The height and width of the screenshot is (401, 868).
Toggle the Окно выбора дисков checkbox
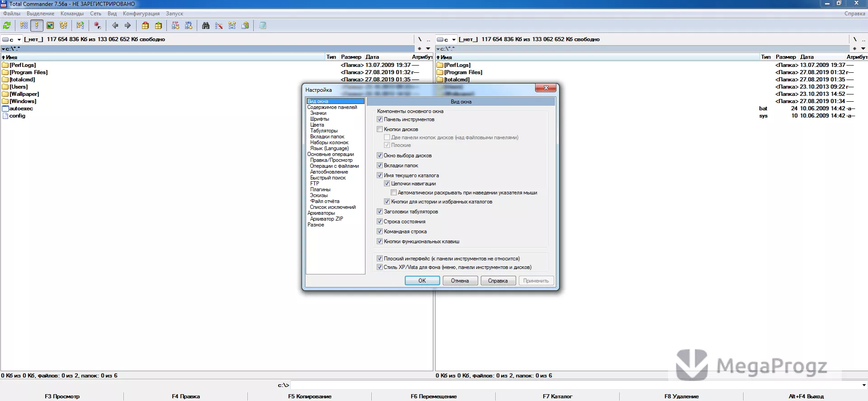tap(380, 156)
